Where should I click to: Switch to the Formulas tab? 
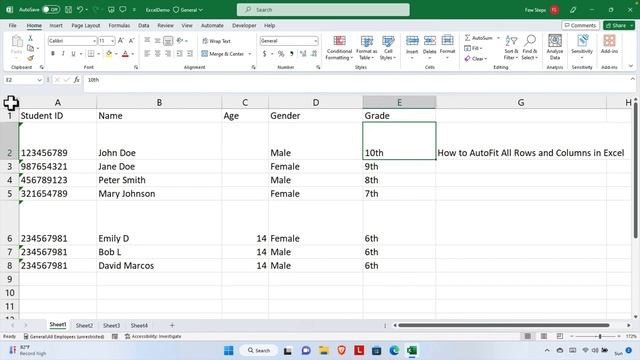[119, 26]
